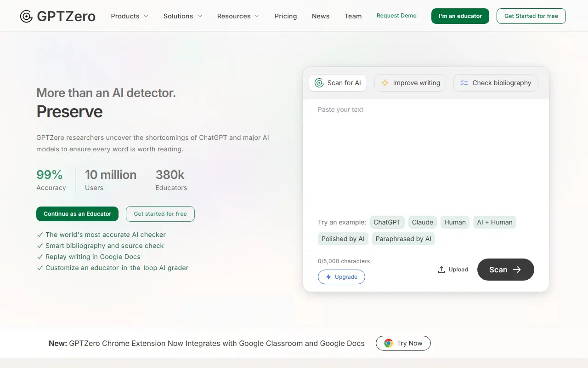This screenshot has height=368, width=588.
Task: Expand the Resources dropdown
Action: coord(237,16)
